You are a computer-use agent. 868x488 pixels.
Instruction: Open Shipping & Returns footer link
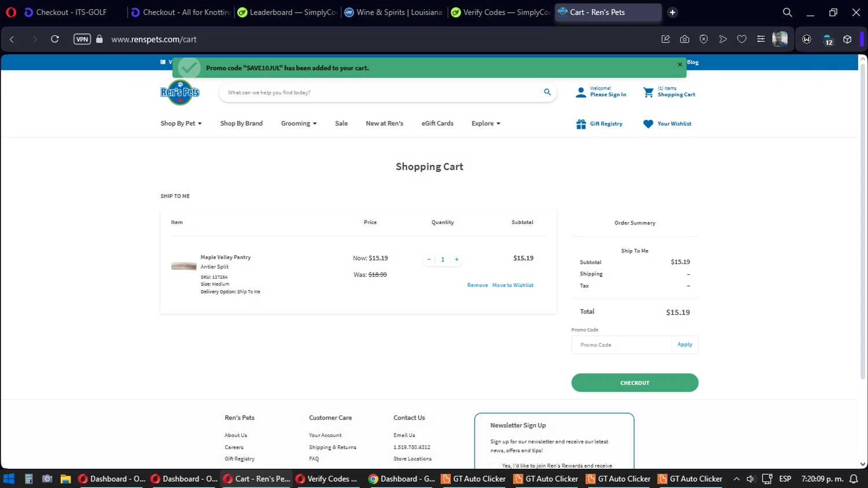pos(332,447)
